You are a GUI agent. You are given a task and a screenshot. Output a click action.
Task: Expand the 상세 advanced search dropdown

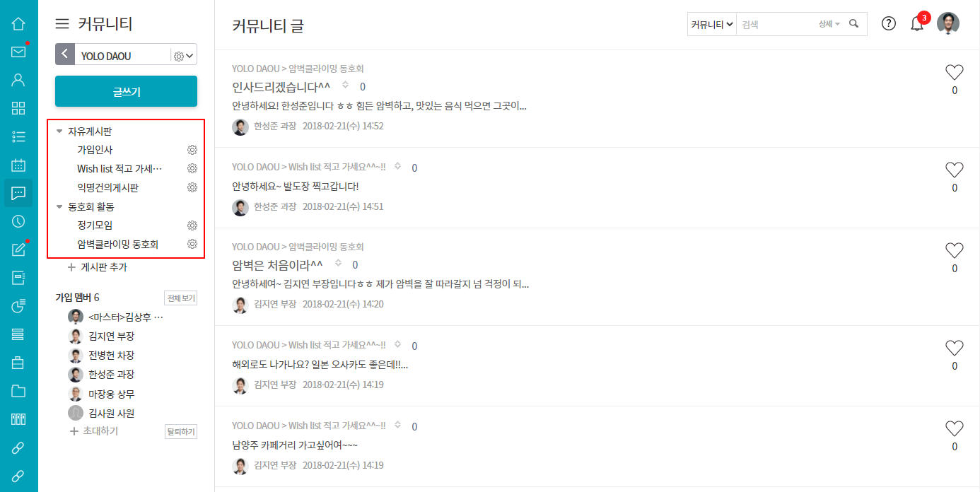(x=829, y=24)
